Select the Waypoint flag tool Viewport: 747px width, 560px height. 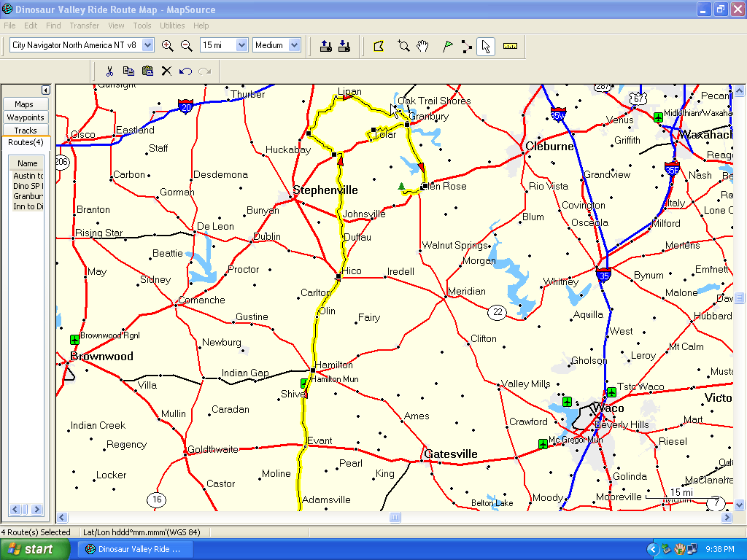447,46
